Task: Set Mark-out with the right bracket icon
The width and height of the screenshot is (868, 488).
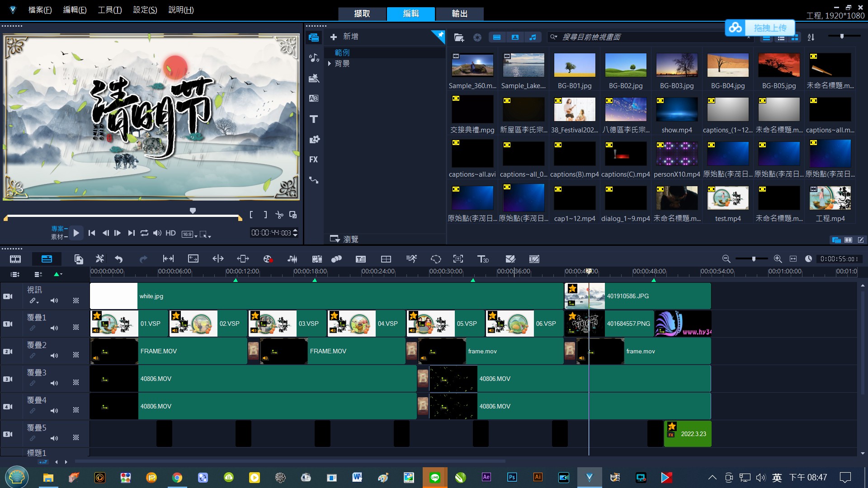Action: pyautogui.click(x=265, y=215)
